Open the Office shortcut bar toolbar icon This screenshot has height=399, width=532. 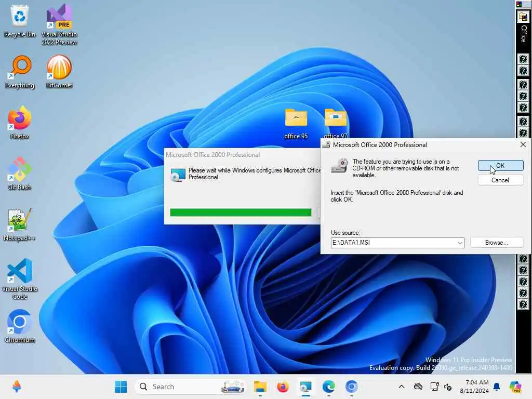[523, 17]
